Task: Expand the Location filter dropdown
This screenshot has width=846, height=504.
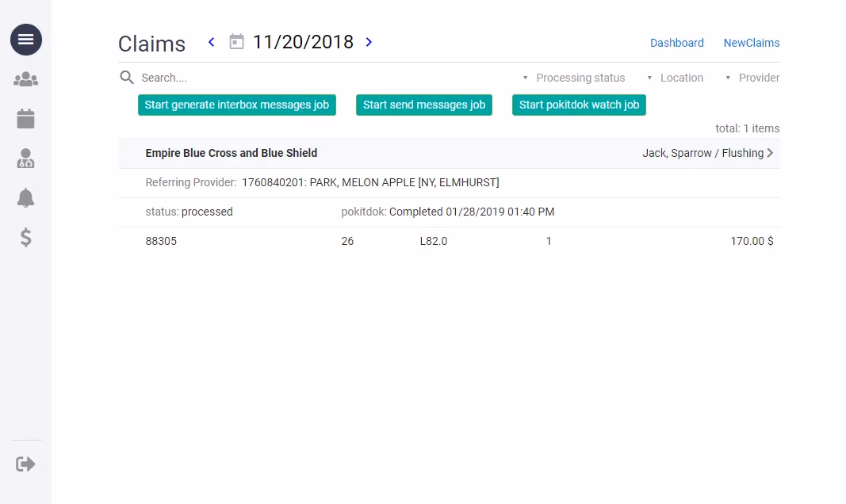Action: tap(675, 78)
